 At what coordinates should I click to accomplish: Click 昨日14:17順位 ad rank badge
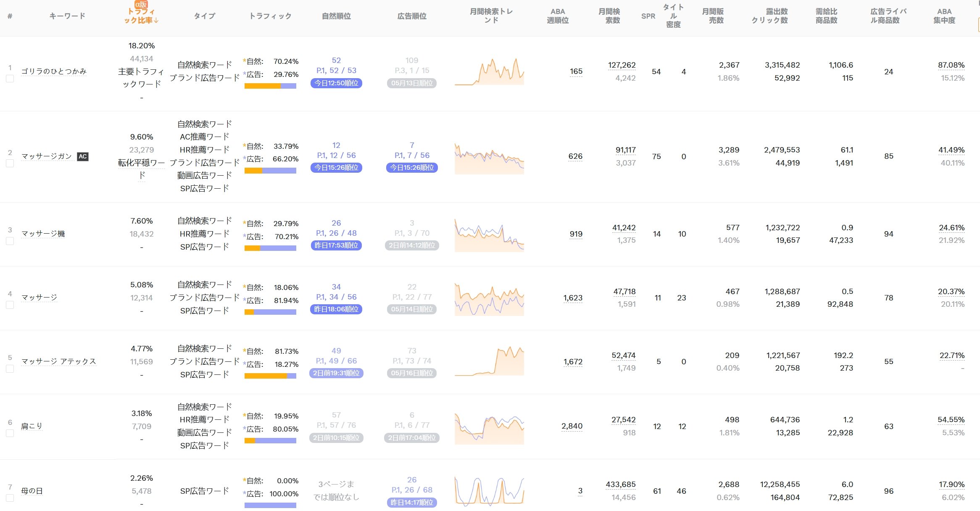[412, 503]
